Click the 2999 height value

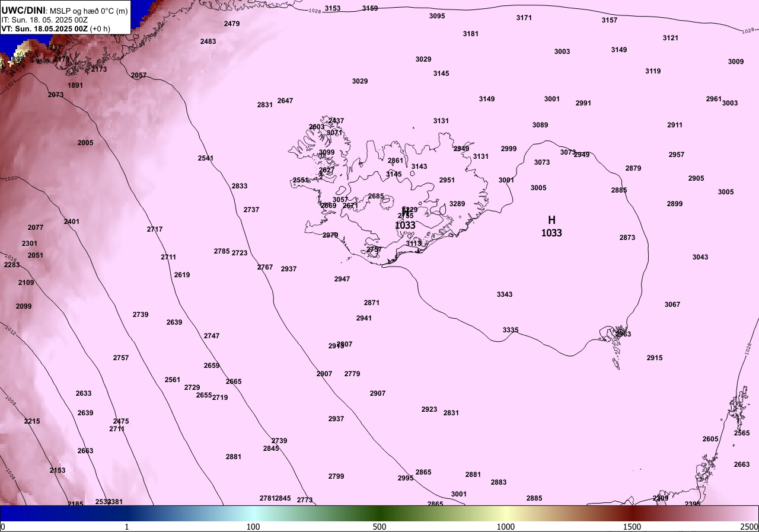(x=509, y=149)
